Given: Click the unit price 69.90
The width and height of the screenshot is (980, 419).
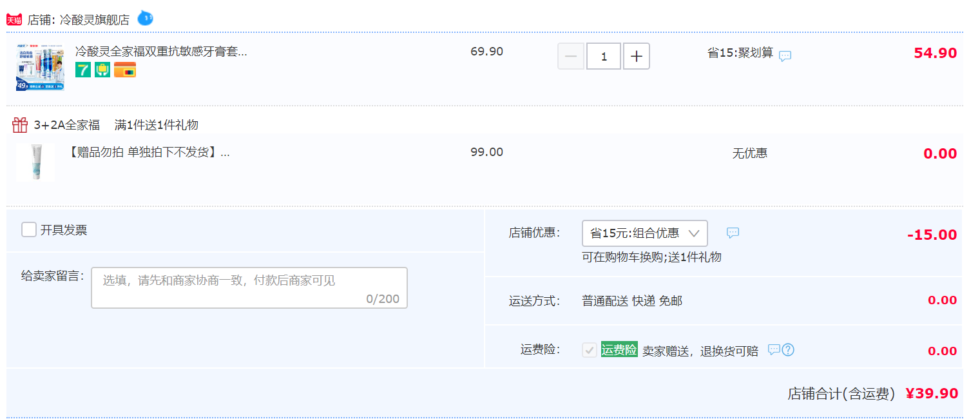Looking at the screenshot, I should click(x=487, y=52).
